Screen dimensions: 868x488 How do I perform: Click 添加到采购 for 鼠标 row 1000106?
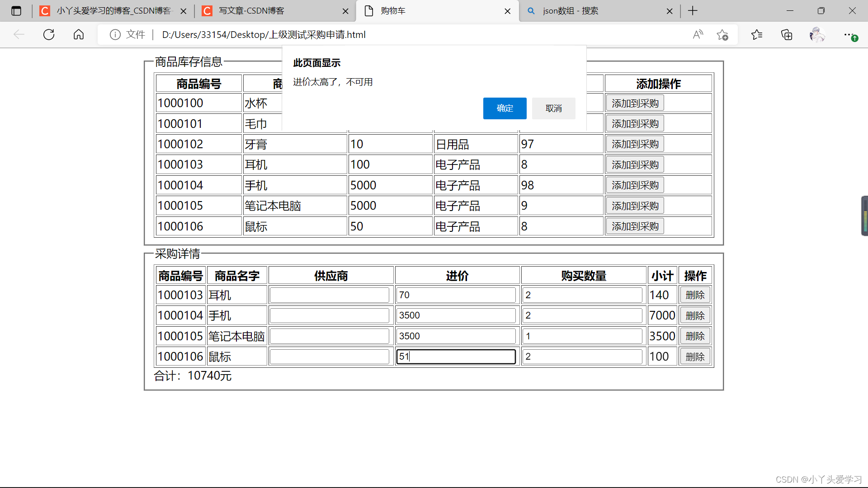[x=635, y=226]
